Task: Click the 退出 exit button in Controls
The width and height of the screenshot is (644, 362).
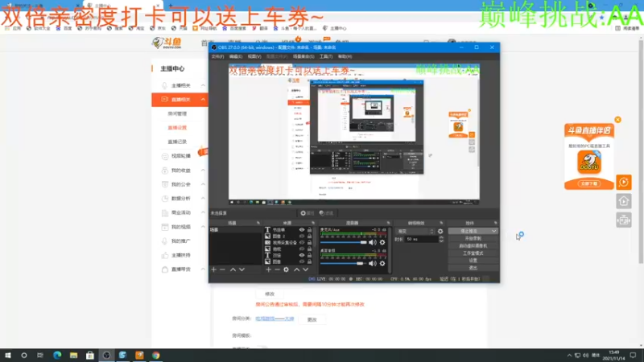Action: pos(473,268)
